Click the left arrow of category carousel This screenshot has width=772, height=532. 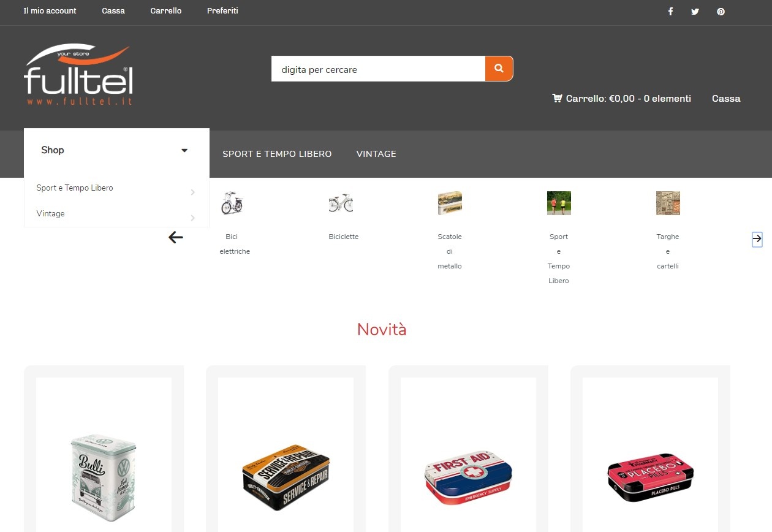coord(176,237)
